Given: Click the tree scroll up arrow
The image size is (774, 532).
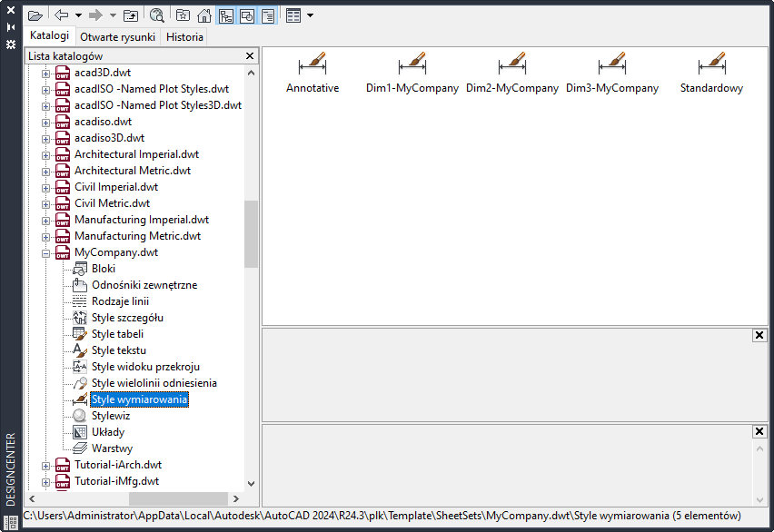Looking at the screenshot, I should tap(251, 73).
